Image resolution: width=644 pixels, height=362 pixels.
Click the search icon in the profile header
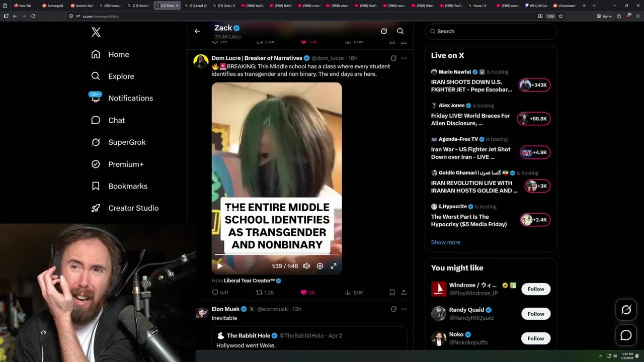pyautogui.click(x=400, y=31)
